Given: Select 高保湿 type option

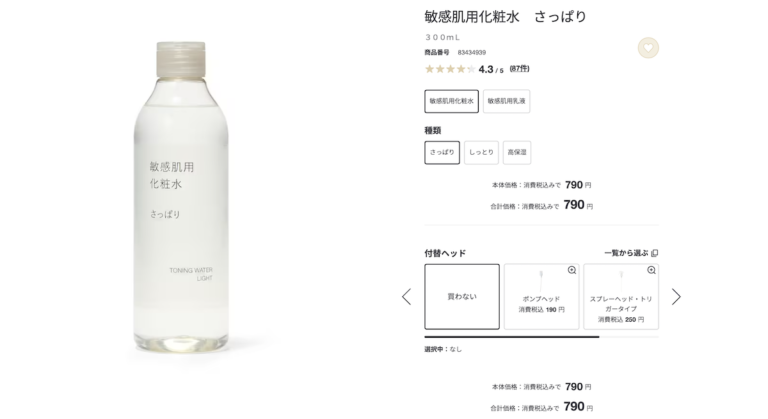Looking at the screenshot, I should [517, 152].
